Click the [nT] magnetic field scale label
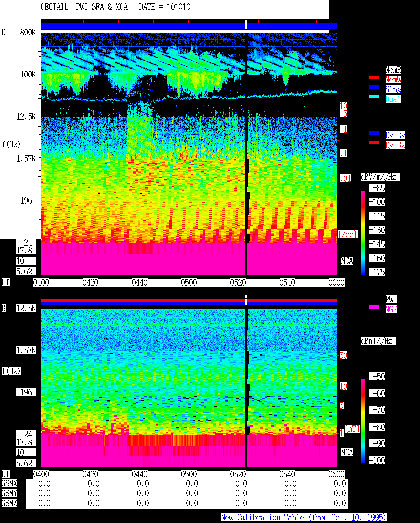The image size is (420, 523). click(x=352, y=429)
